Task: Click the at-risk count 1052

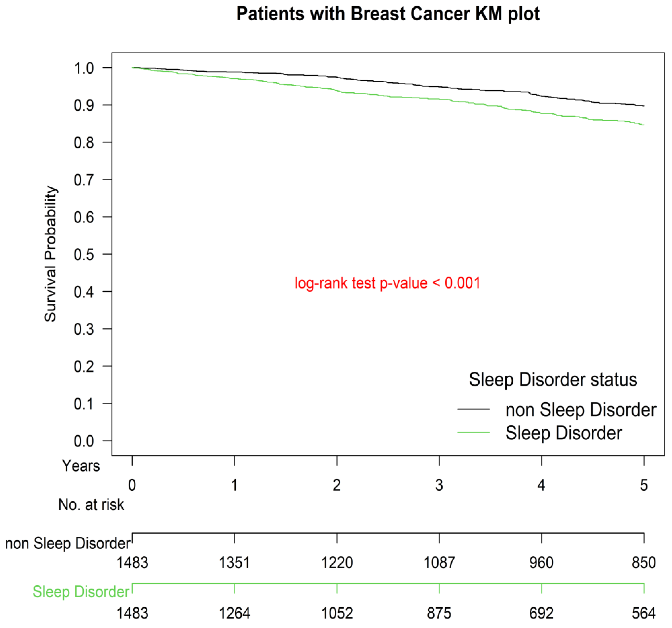Action: tap(337, 613)
